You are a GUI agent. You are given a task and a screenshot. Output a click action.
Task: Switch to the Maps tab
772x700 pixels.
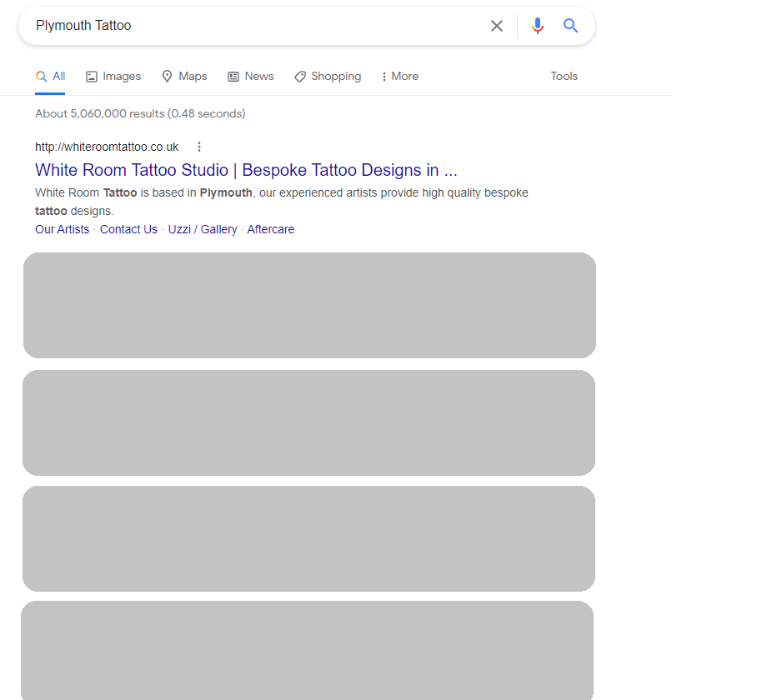click(x=184, y=77)
